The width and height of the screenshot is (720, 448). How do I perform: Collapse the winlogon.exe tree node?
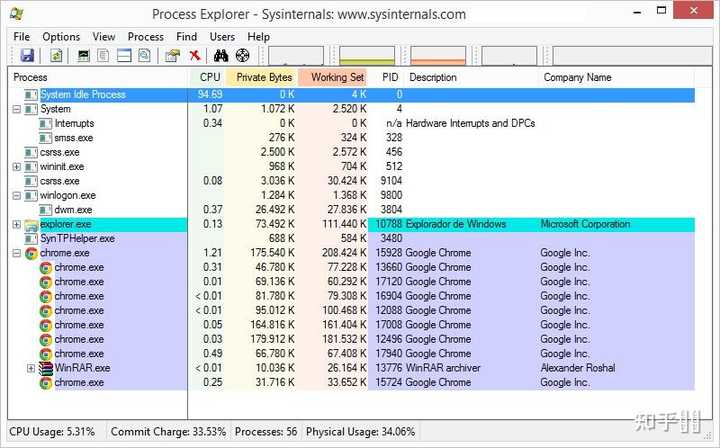pos(17,196)
